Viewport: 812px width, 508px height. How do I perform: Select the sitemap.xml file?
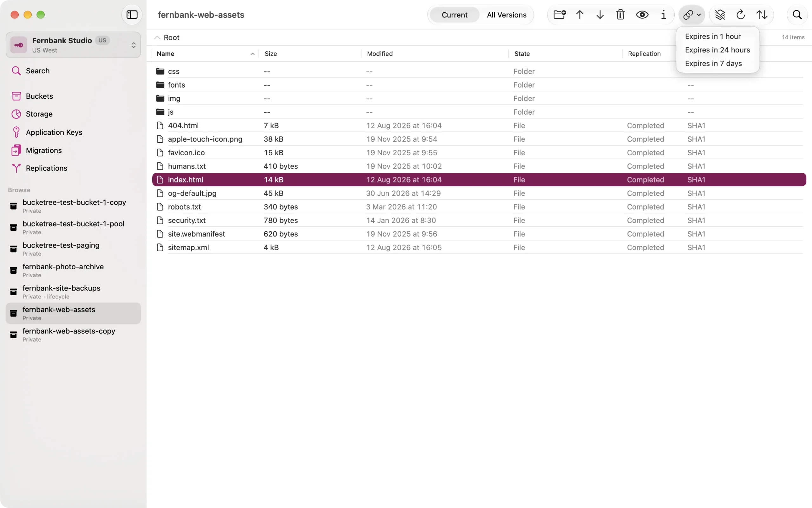pos(479,247)
